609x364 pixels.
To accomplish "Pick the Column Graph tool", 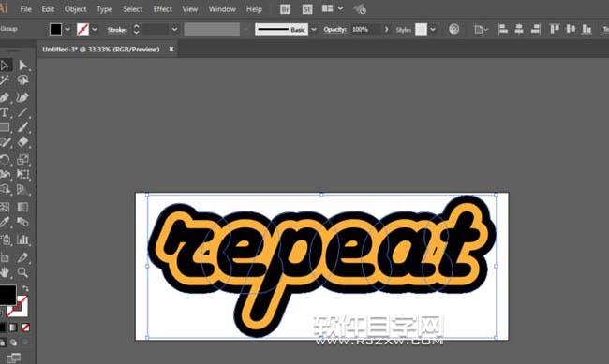I will (x=22, y=240).
